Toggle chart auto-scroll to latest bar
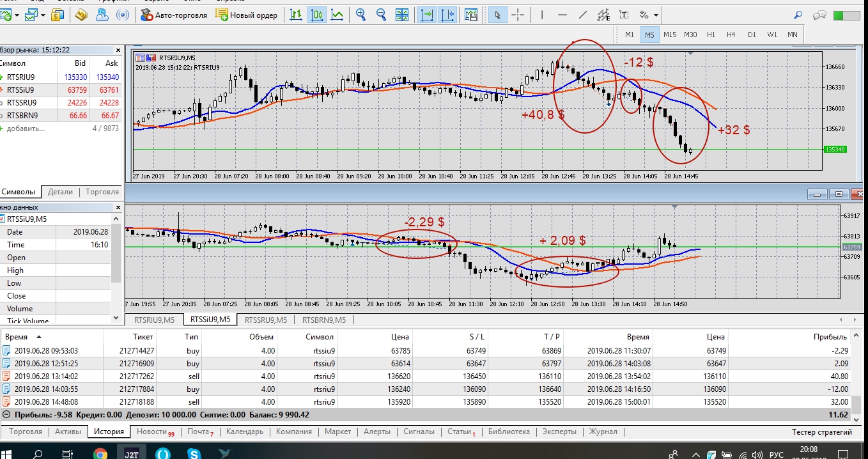This screenshot has width=868, height=459. 427,15
